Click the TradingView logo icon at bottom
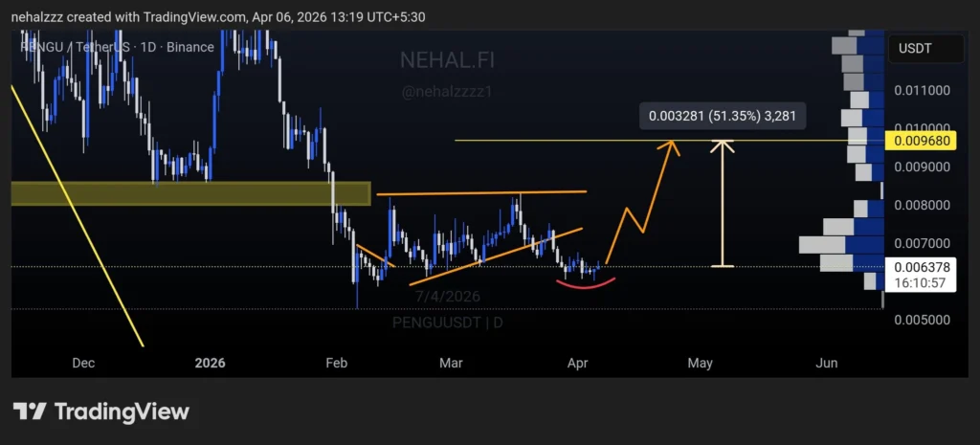 [30, 412]
